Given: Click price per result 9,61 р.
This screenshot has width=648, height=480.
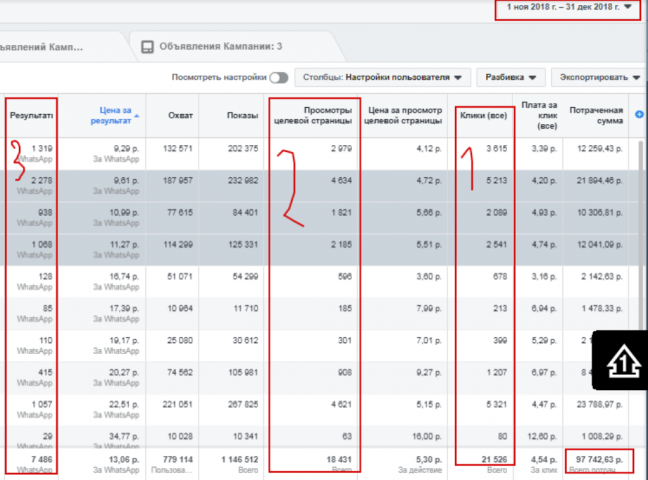Looking at the screenshot, I should [x=126, y=181].
